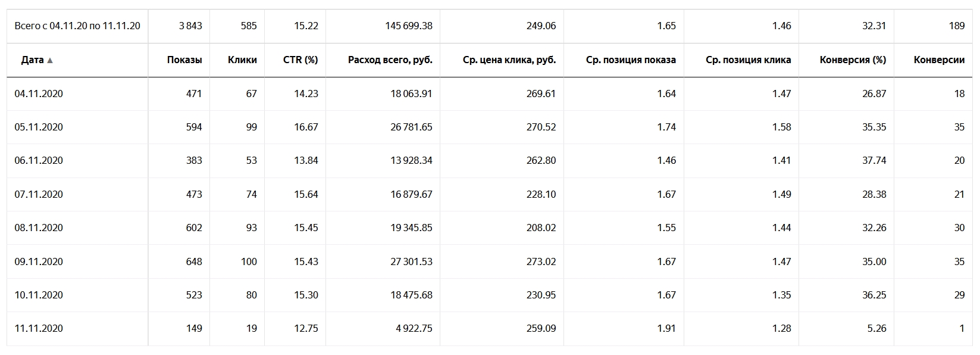The height and width of the screenshot is (355, 980).
Task: Click Ср. позиция показа header
Action: pyautogui.click(x=631, y=60)
